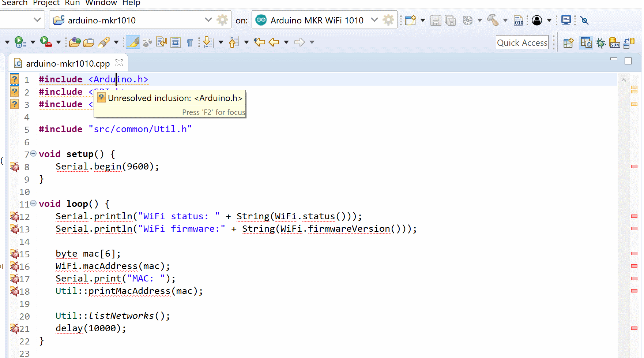
Task: Click the Open Element folder icon
Action: tap(75, 42)
